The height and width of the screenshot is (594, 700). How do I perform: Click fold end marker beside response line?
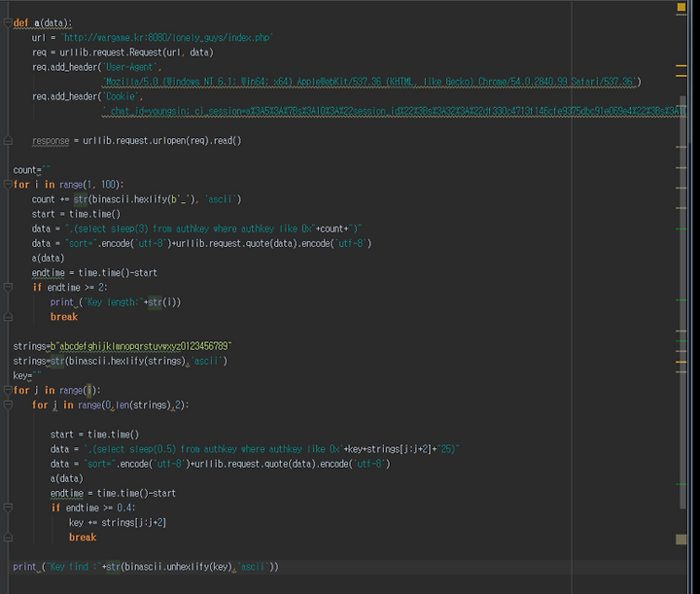[x=8, y=141]
